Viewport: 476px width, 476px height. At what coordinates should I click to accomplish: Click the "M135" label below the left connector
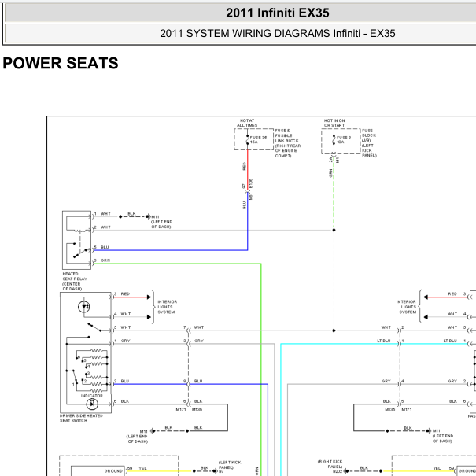click(x=197, y=410)
